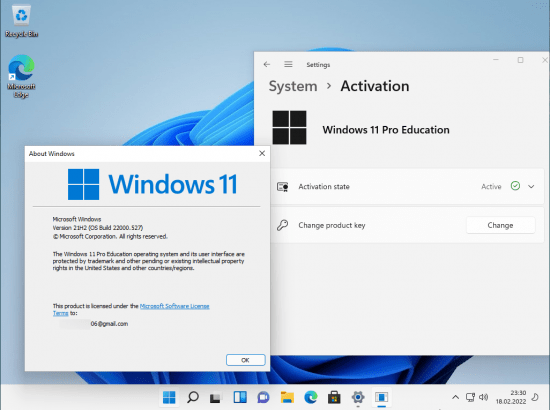Show hidden icons in system tray
Viewport: 550px width, 410px height.
(455, 397)
